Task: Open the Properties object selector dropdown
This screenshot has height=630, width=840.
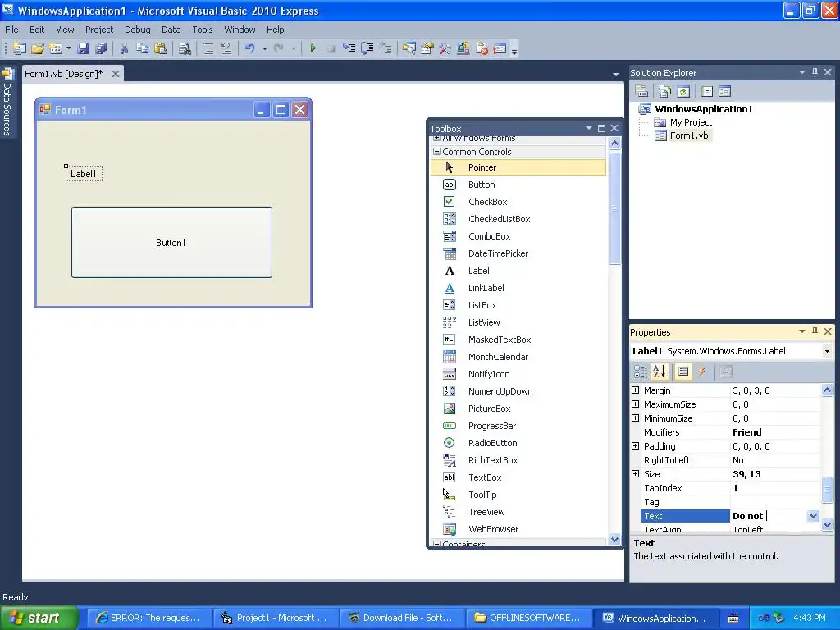Action: tap(827, 351)
